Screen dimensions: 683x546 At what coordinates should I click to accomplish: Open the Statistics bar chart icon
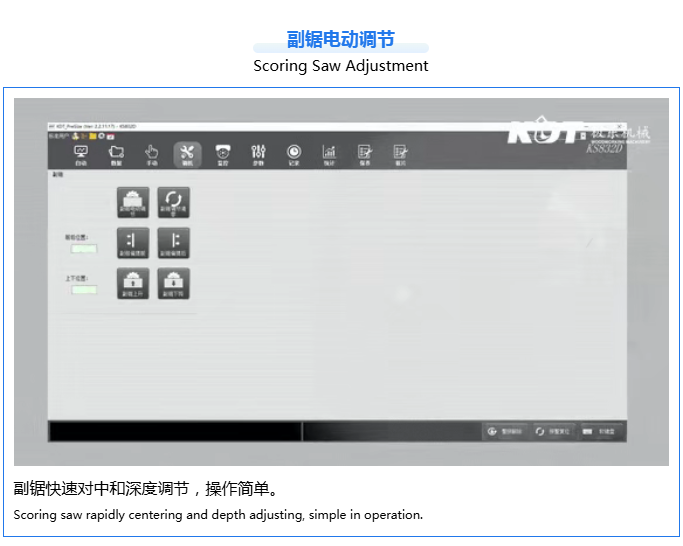click(x=329, y=153)
